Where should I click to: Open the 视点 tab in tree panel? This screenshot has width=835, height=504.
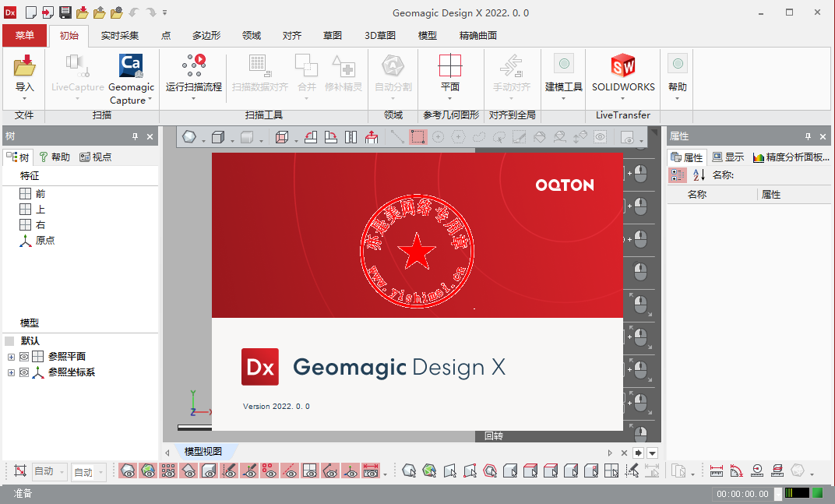tap(96, 157)
